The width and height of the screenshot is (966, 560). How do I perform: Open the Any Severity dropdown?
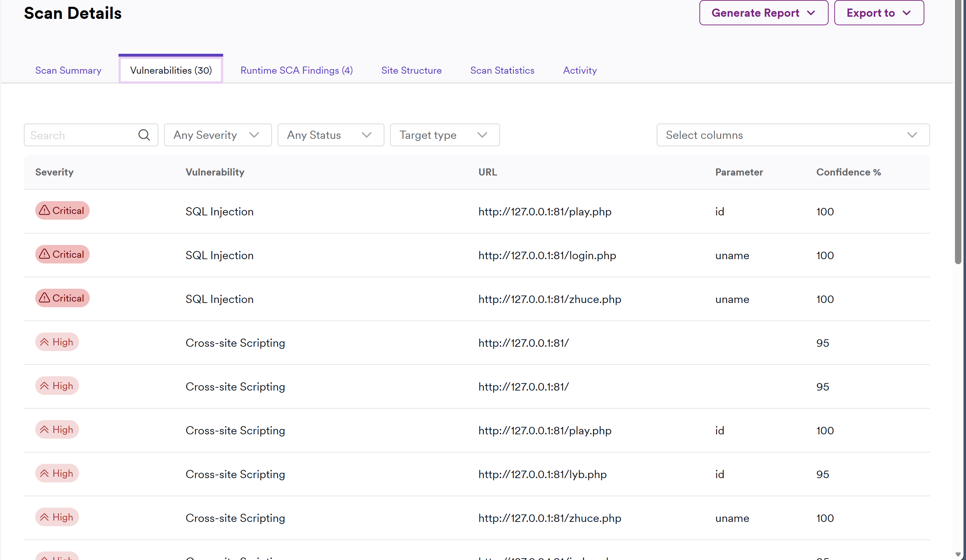pyautogui.click(x=217, y=135)
